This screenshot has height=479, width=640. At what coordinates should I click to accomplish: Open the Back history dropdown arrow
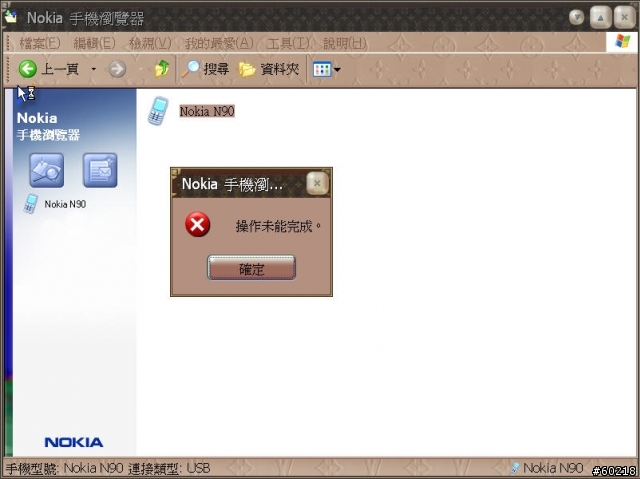coord(93,69)
